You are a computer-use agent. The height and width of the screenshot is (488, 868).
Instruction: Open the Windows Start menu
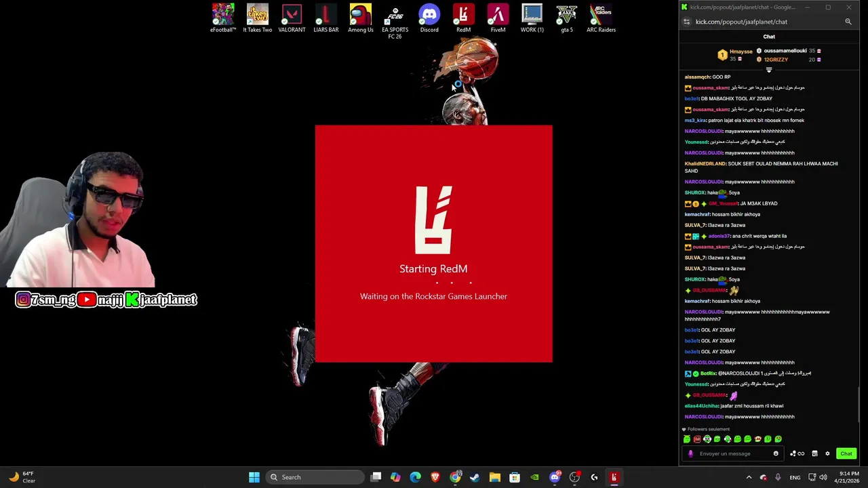coord(254,477)
